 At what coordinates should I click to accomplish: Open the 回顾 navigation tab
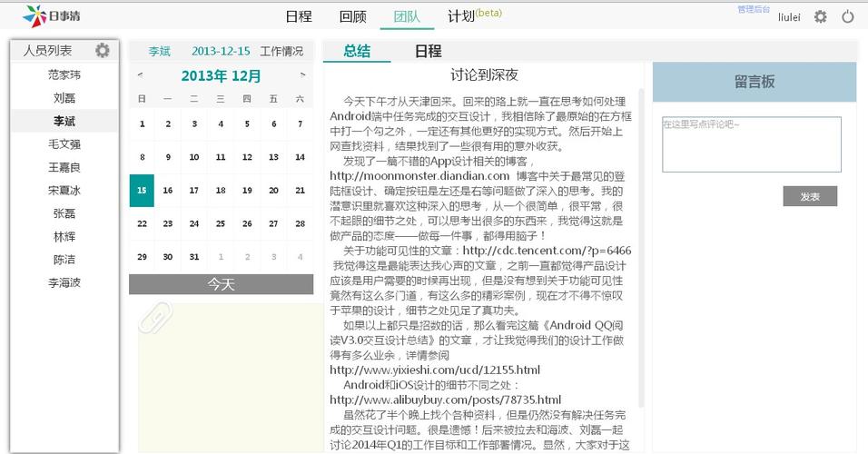point(353,16)
